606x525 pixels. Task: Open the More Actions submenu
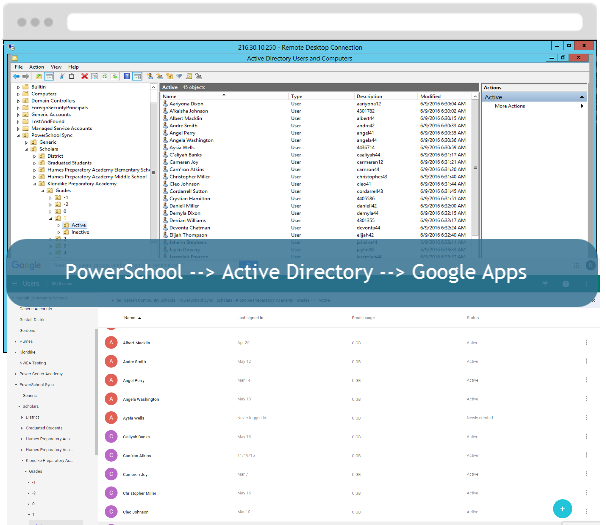(x=541, y=106)
